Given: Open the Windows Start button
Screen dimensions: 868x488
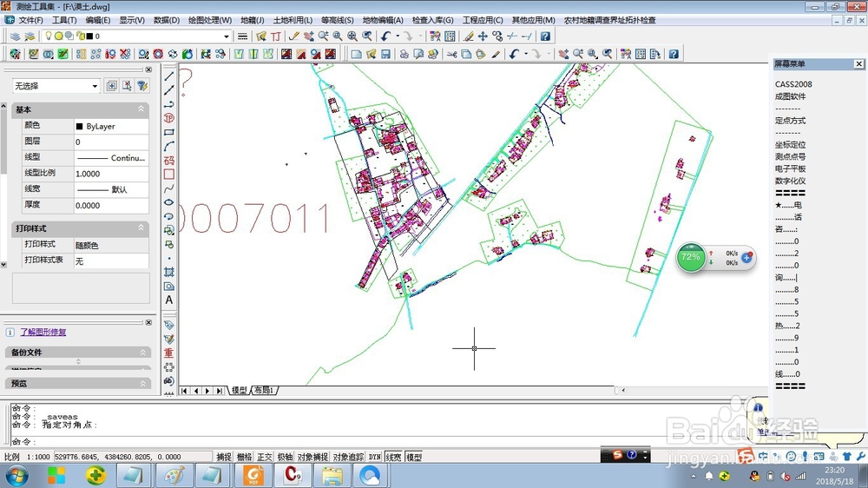Looking at the screenshot, I should [x=16, y=475].
